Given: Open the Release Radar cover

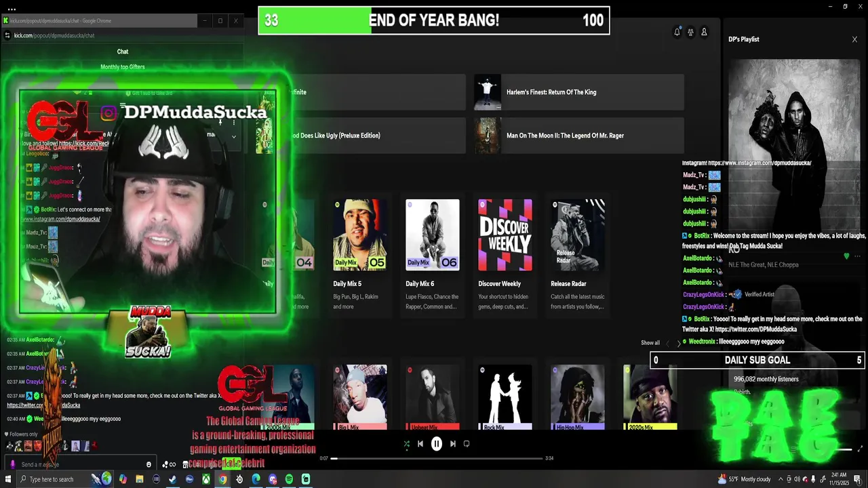Looking at the screenshot, I should [x=578, y=235].
